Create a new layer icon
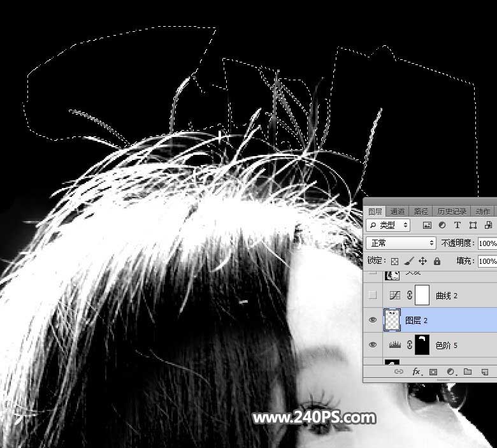 (485, 372)
